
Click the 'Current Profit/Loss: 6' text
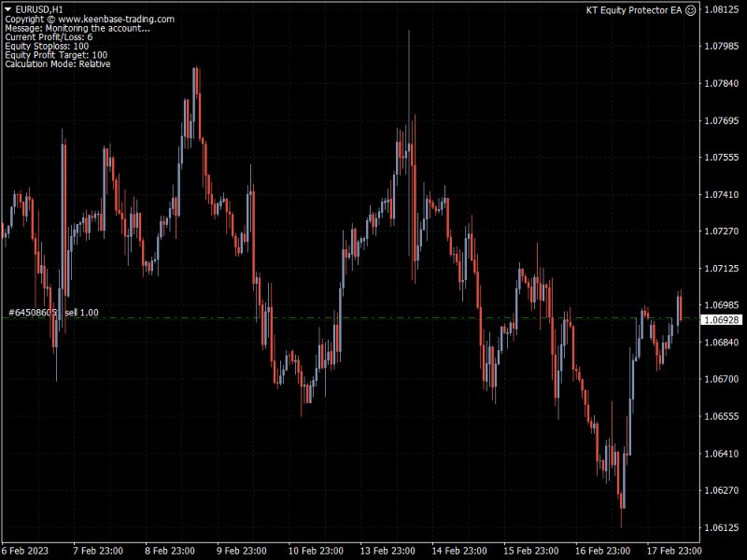[x=49, y=37]
